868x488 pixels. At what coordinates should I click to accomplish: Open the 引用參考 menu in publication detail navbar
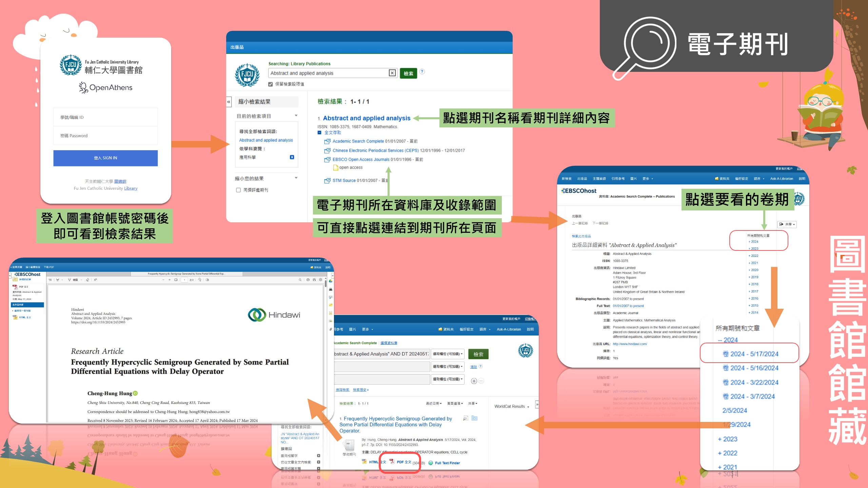(618, 179)
